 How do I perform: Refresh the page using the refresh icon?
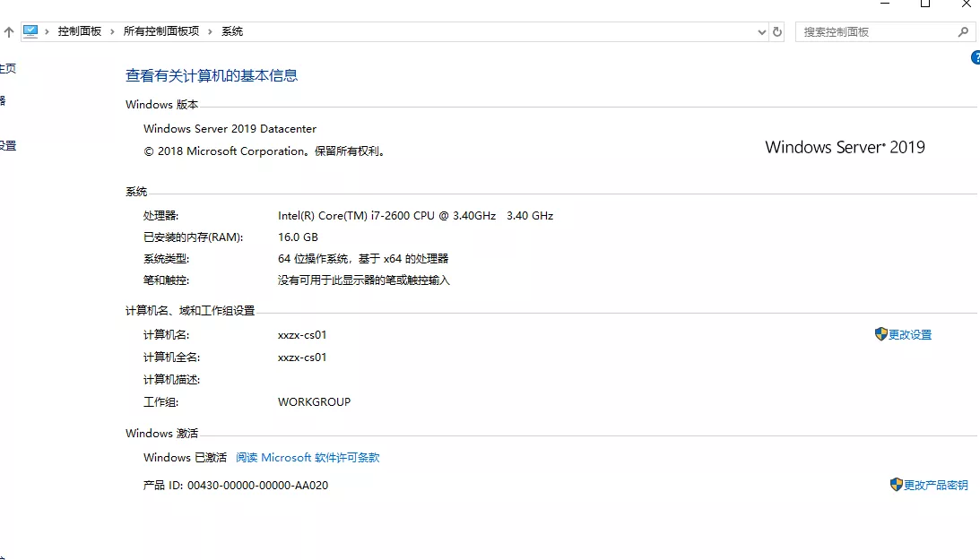777,31
